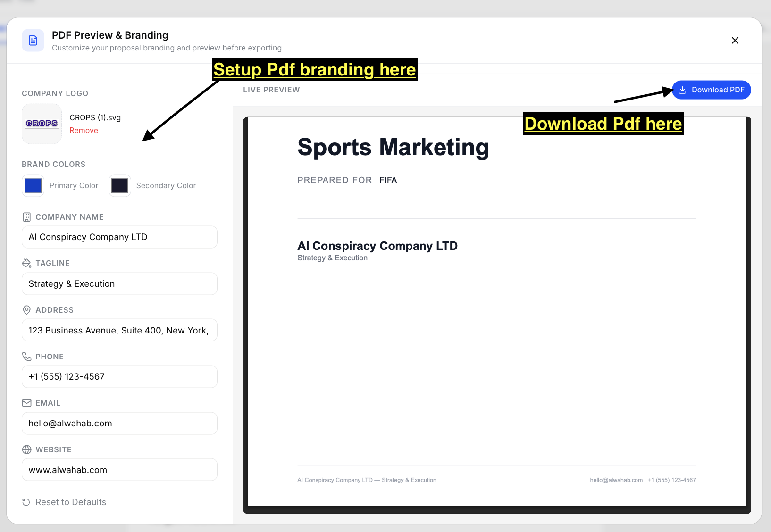Click the AI Conspiracy Company LTD preview heading
Viewport: 771px width, 532px height.
tap(377, 246)
